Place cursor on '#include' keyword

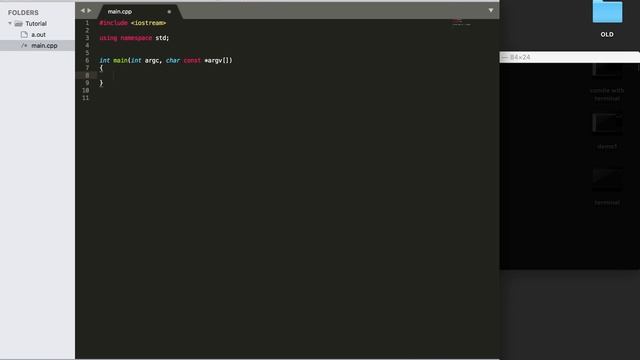click(113, 23)
